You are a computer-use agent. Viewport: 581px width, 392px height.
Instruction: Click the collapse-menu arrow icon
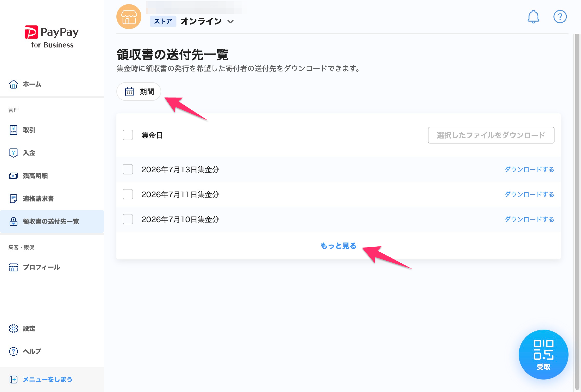(14, 380)
